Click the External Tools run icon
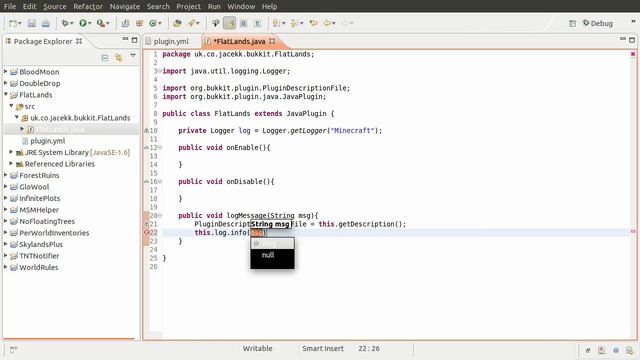 (101, 23)
